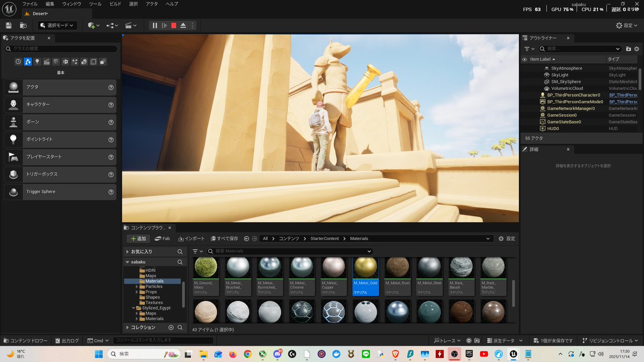Stop the running game with red stop icon
The image size is (644, 362).
click(173, 25)
